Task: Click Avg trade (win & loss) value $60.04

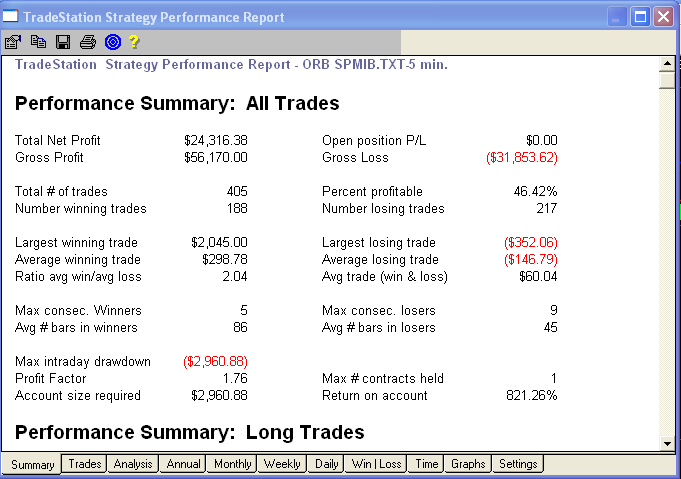Action: pyautogui.click(x=538, y=276)
